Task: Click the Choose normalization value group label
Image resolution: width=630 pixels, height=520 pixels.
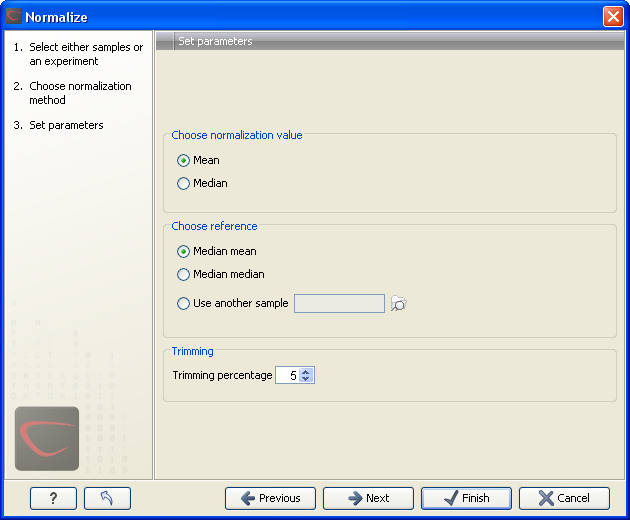Action: [237, 135]
